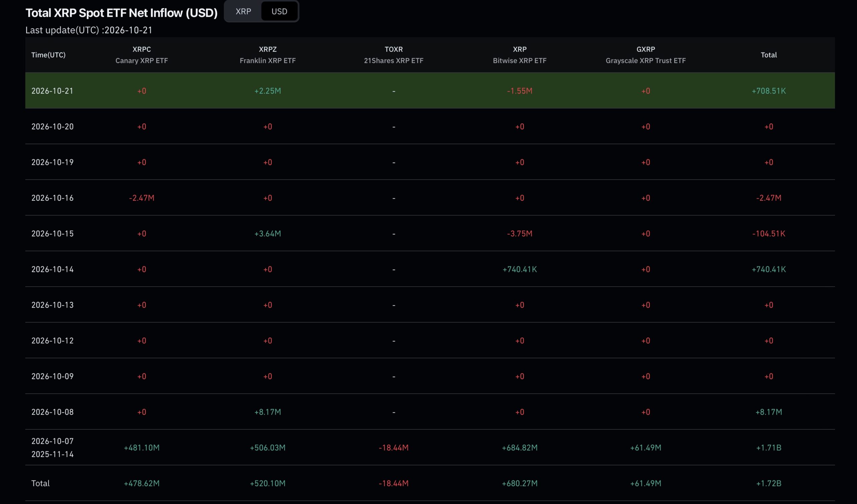Click the +8.17M Franklin value

[267, 412]
